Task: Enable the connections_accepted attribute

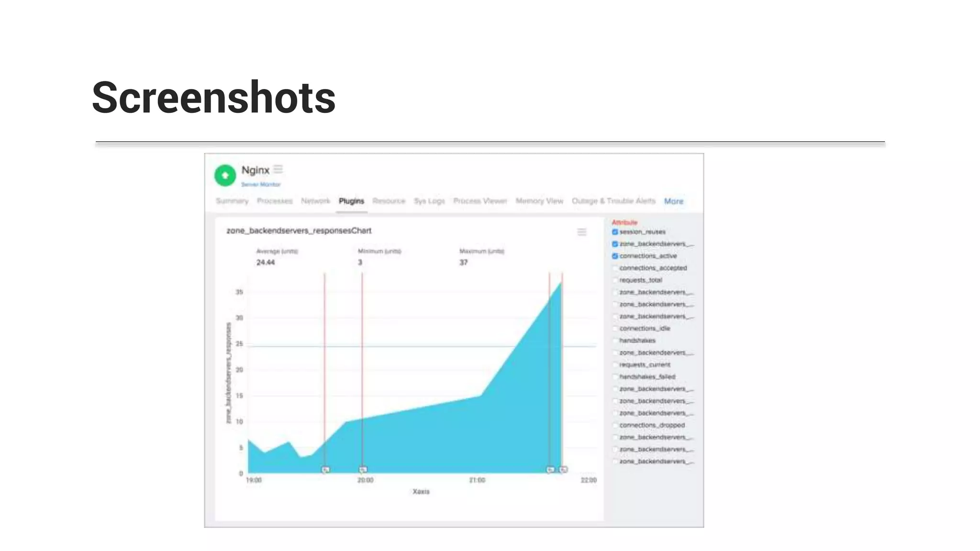Action: coord(615,268)
